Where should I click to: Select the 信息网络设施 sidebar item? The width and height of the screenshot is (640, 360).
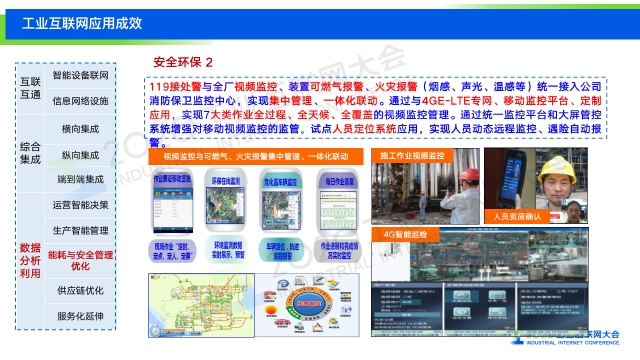click(x=80, y=101)
